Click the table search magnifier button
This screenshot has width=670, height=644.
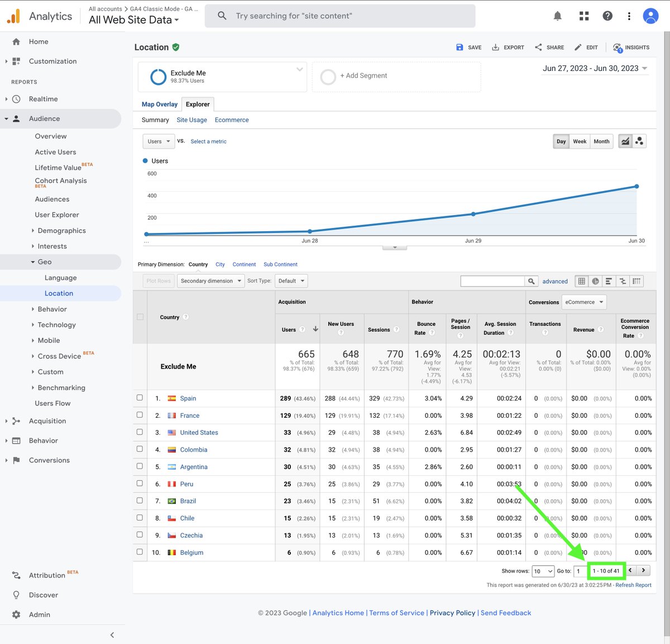[532, 281]
